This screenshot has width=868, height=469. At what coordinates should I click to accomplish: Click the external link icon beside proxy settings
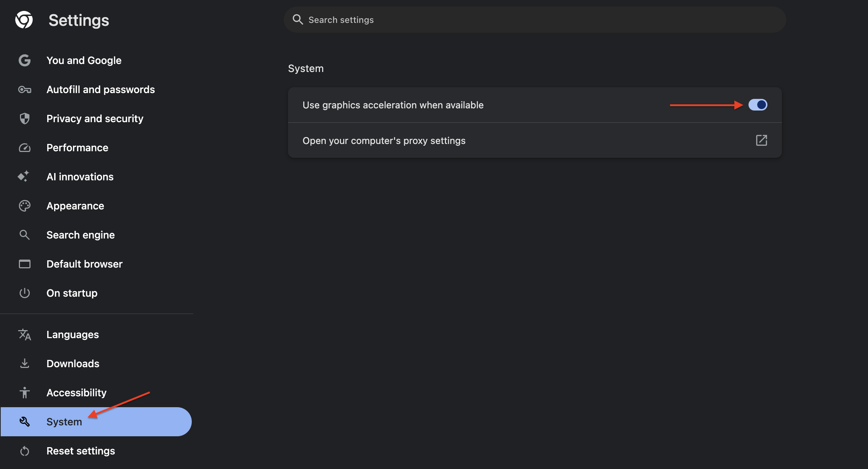tap(762, 140)
